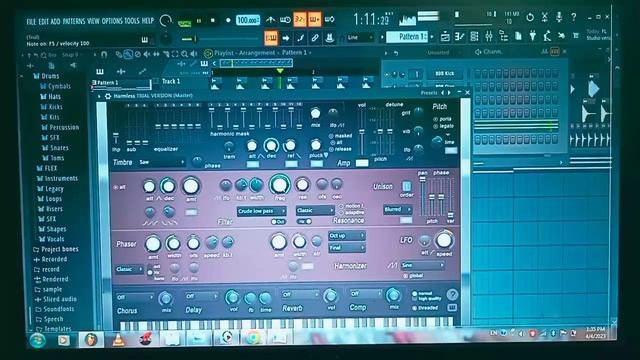Click the playlist zoom magnifier tool
640x360 pixels.
pos(184,53)
